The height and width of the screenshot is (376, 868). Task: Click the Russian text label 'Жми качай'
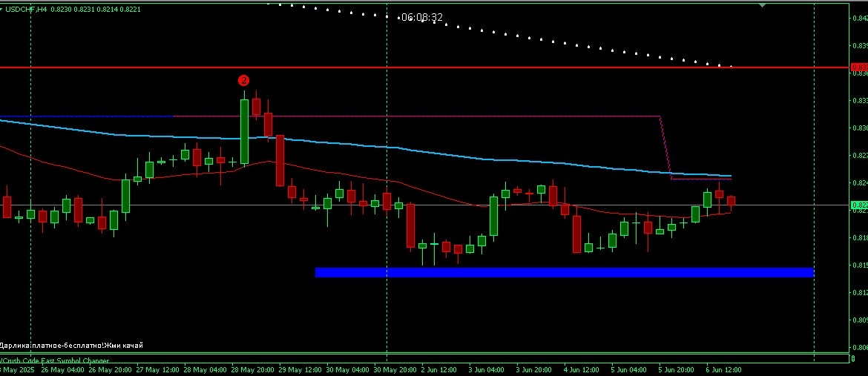pos(123,346)
